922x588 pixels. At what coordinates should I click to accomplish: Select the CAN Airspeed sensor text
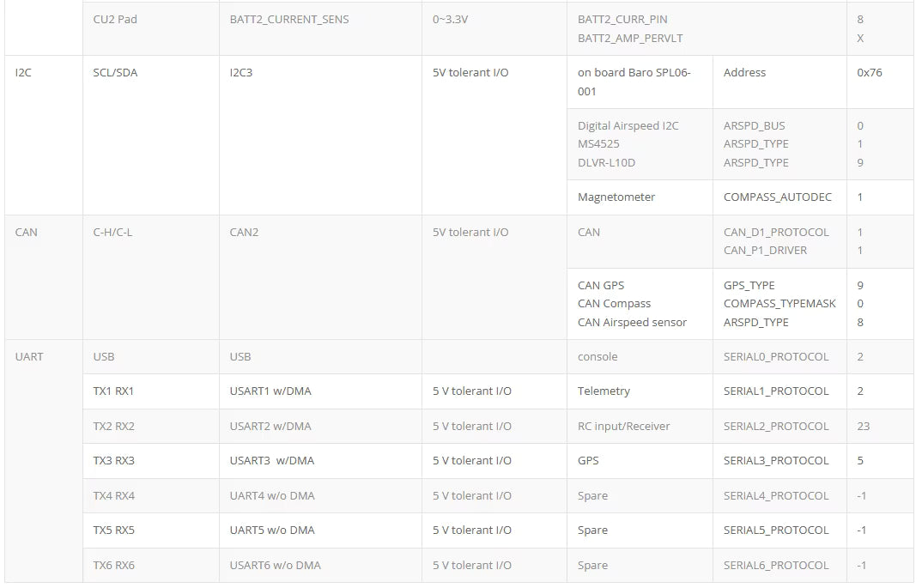[632, 322]
